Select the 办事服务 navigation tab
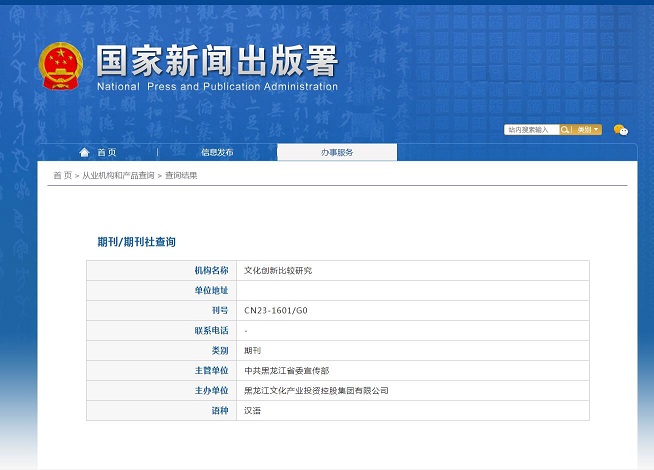 click(x=337, y=152)
